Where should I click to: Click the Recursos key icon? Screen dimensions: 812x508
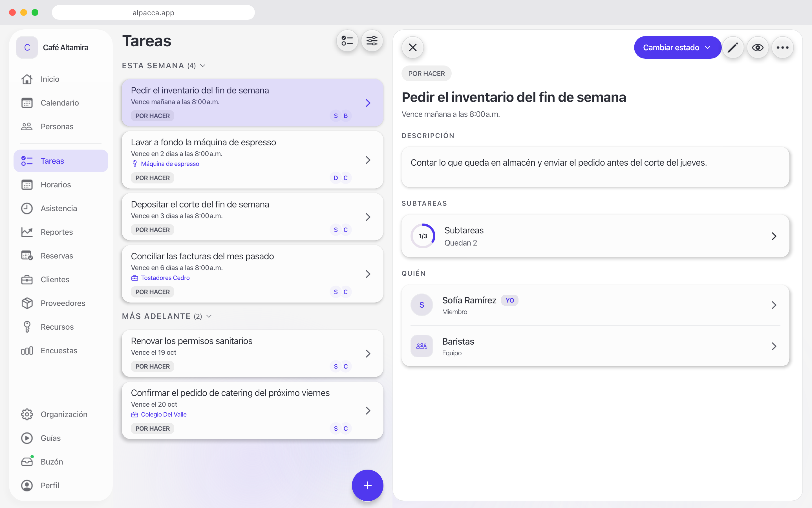[x=27, y=327]
